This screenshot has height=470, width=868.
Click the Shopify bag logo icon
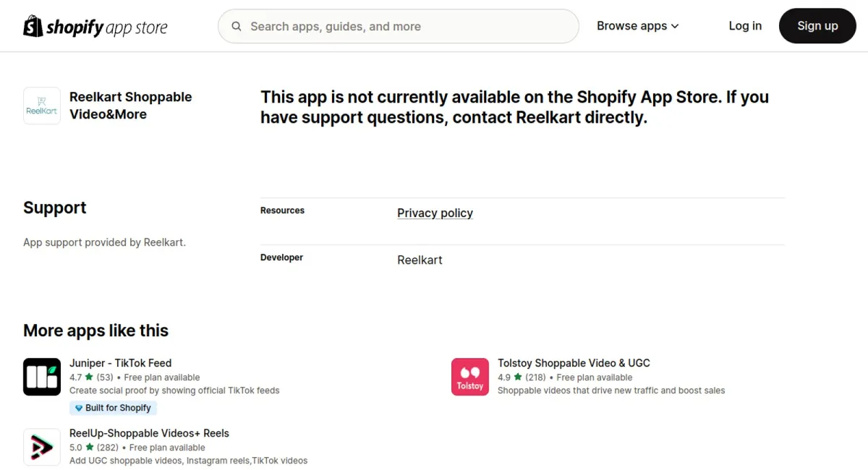click(33, 26)
